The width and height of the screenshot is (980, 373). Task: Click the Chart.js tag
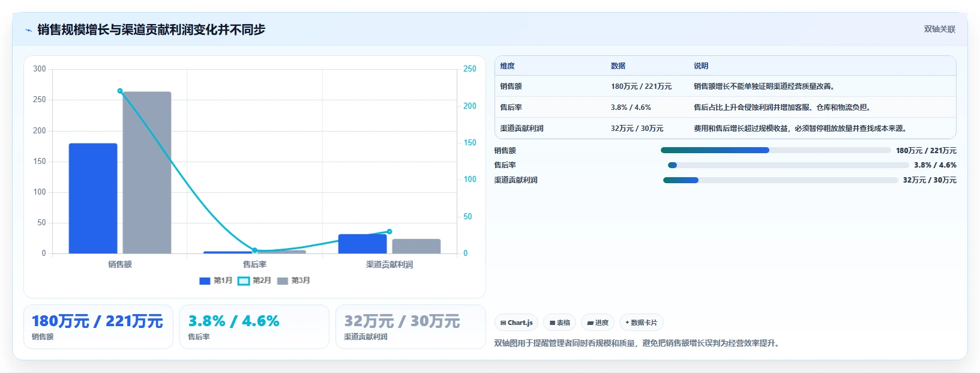[516, 323]
